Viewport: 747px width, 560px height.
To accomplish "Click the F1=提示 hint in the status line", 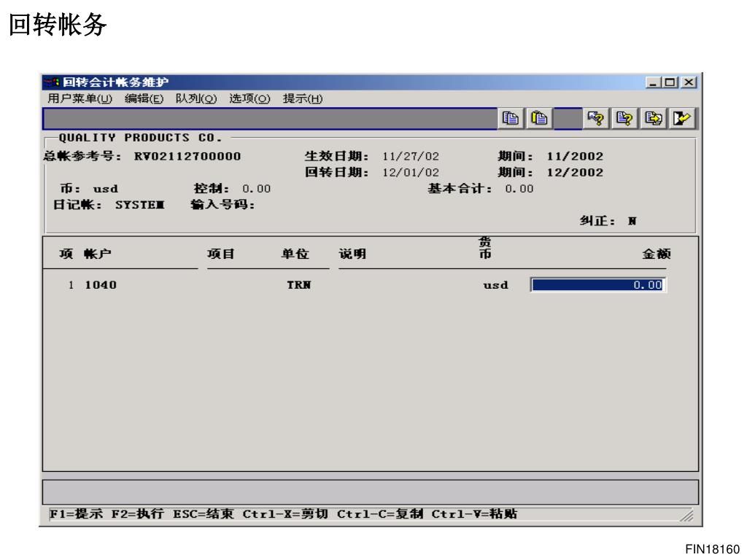I will 76,514.
